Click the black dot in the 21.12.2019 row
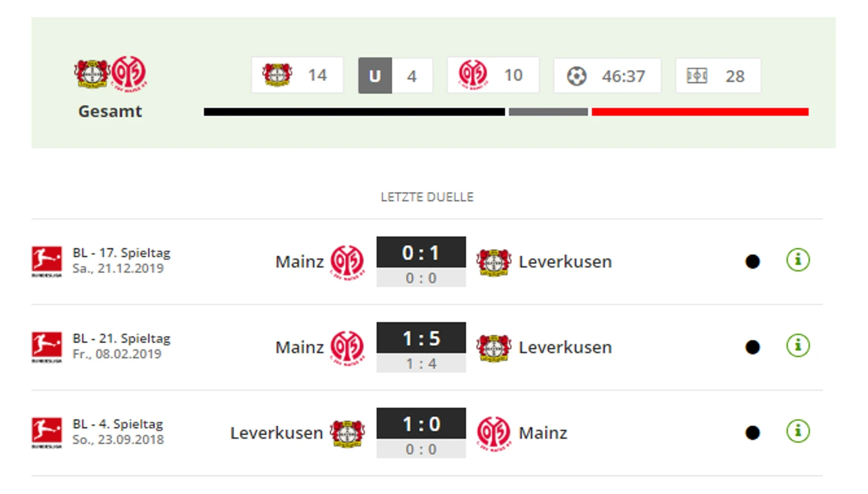Image resolution: width=868 pixels, height=494 pixels. tap(753, 262)
